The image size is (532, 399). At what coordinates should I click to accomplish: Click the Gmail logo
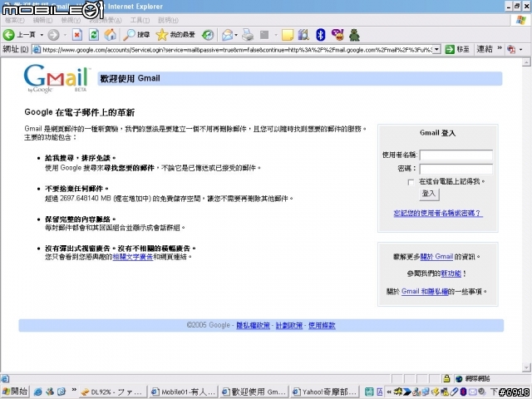(x=57, y=78)
